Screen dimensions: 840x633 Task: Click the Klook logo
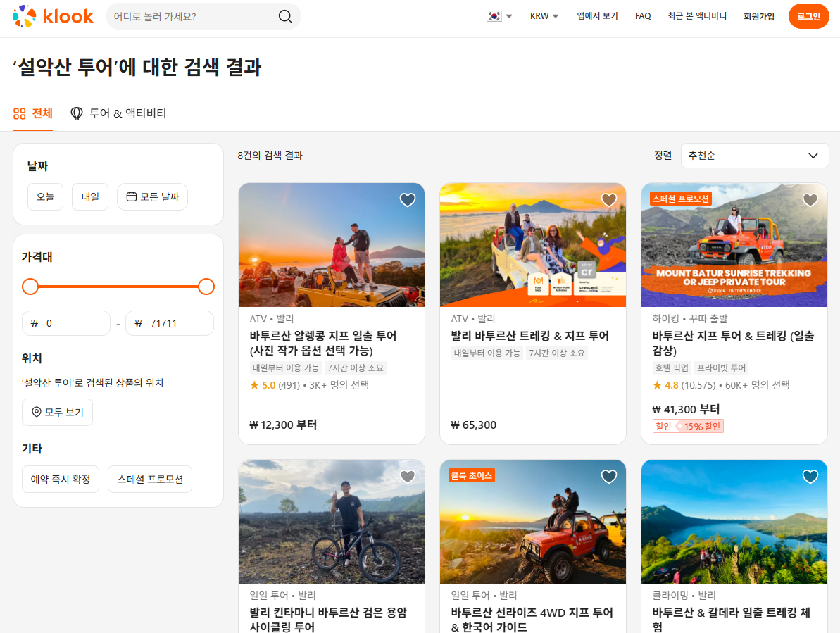point(53,17)
